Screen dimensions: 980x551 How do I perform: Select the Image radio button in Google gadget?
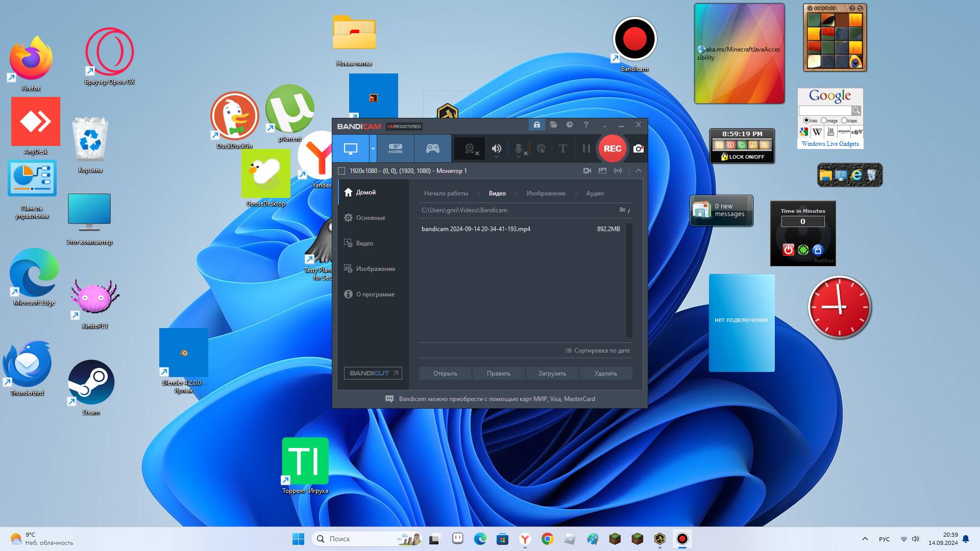(823, 120)
